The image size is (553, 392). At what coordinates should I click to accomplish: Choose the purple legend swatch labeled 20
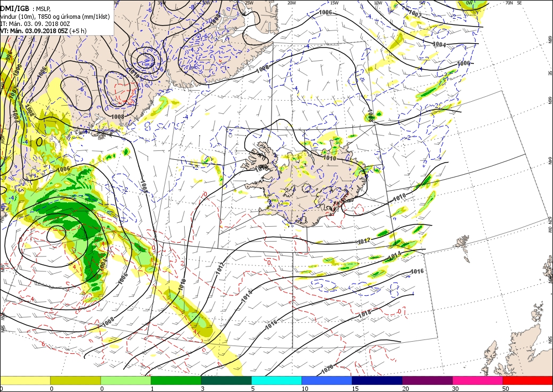click(x=427, y=380)
